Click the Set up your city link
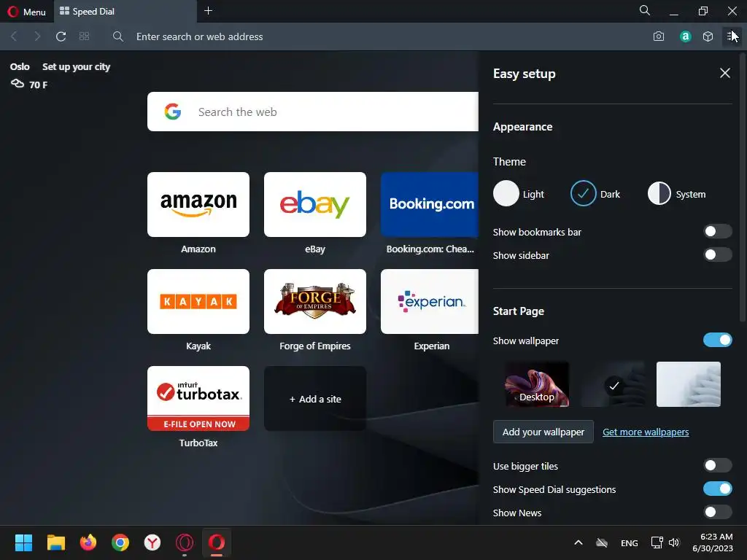The image size is (747, 560). click(x=76, y=66)
